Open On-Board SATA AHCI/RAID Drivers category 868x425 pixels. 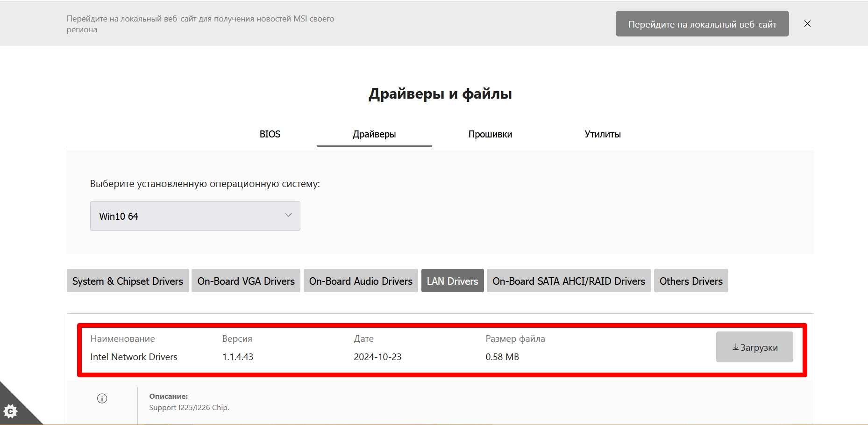pyautogui.click(x=569, y=281)
